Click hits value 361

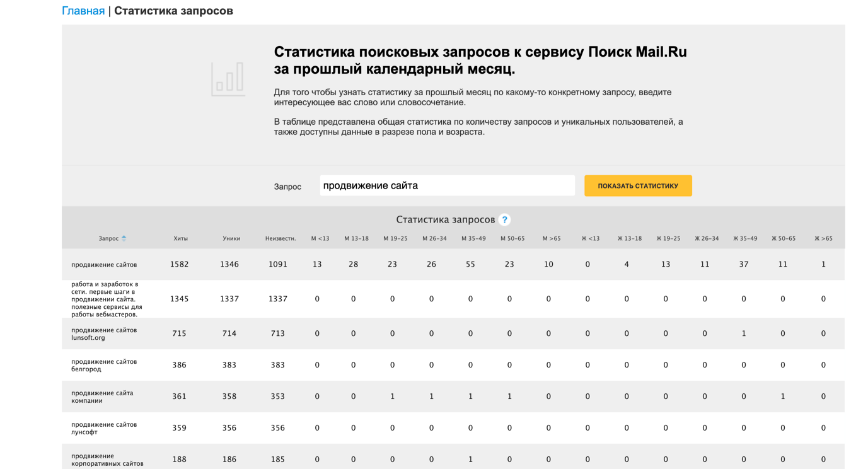coord(179,397)
